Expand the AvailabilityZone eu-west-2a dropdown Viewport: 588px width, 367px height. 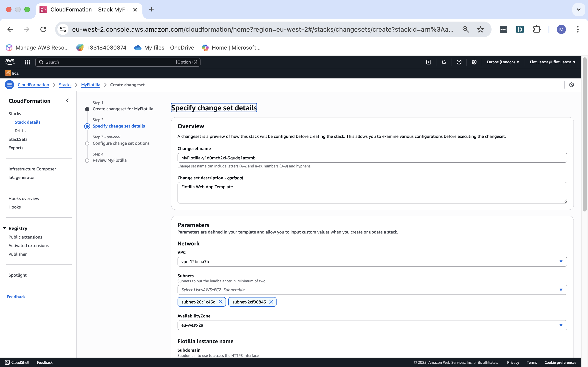coord(372,325)
